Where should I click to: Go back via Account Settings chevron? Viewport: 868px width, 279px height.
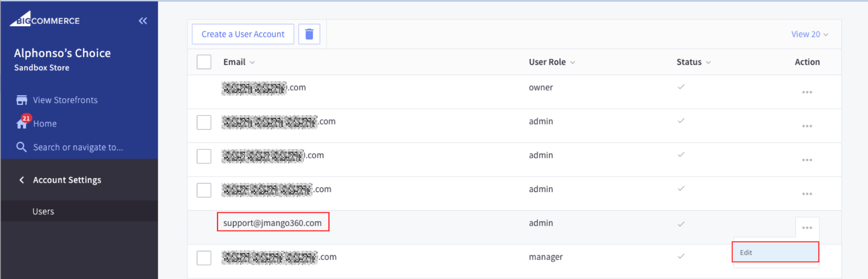[22, 180]
